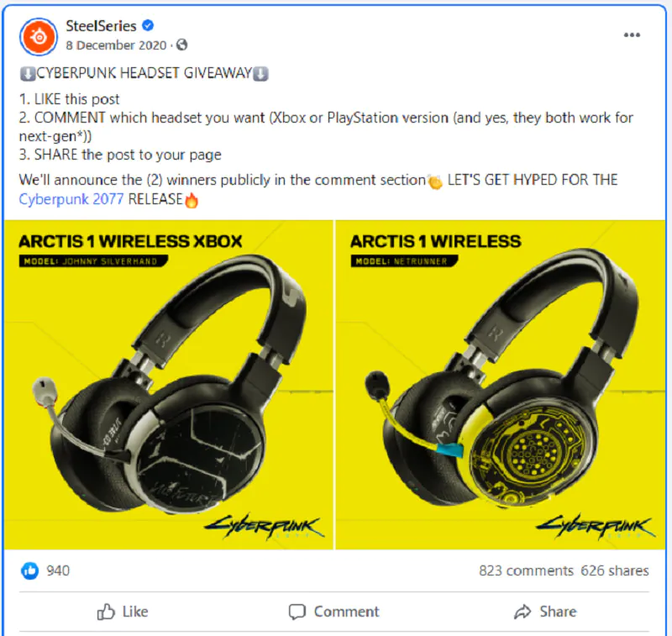
Task: Click the fire emoji after RELEASE
Action: 192,200
